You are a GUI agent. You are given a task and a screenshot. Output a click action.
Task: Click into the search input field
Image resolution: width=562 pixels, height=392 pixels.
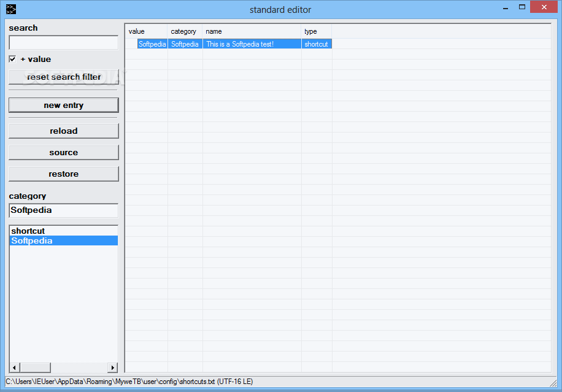[63, 43]
